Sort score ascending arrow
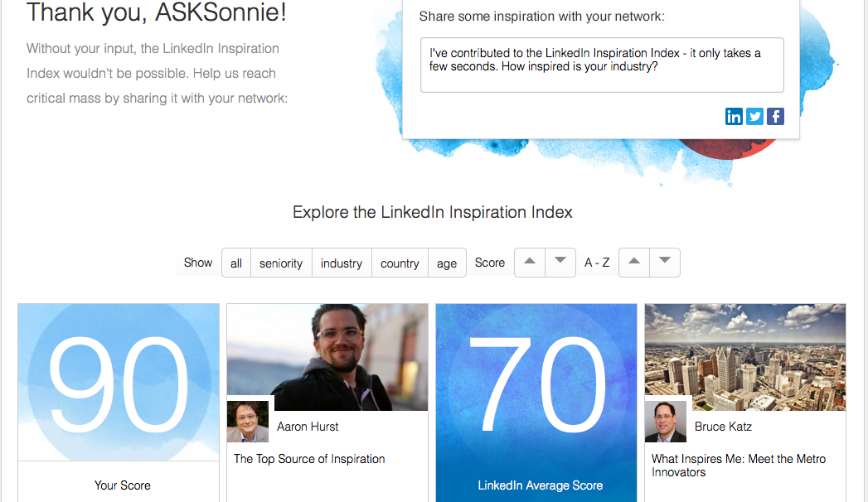This screenshot has width=868, height=502. 530,262
